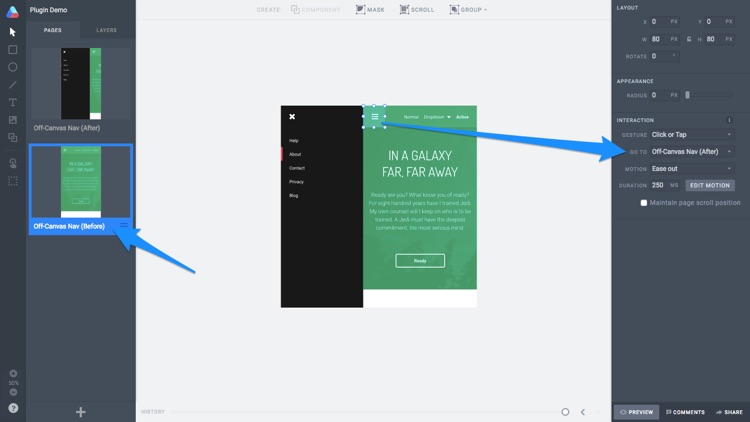Toggle the width-height lock icon

689,39
